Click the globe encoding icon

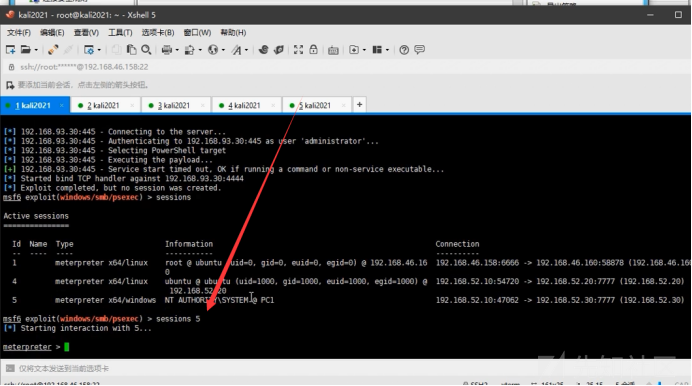click(213, 50)
